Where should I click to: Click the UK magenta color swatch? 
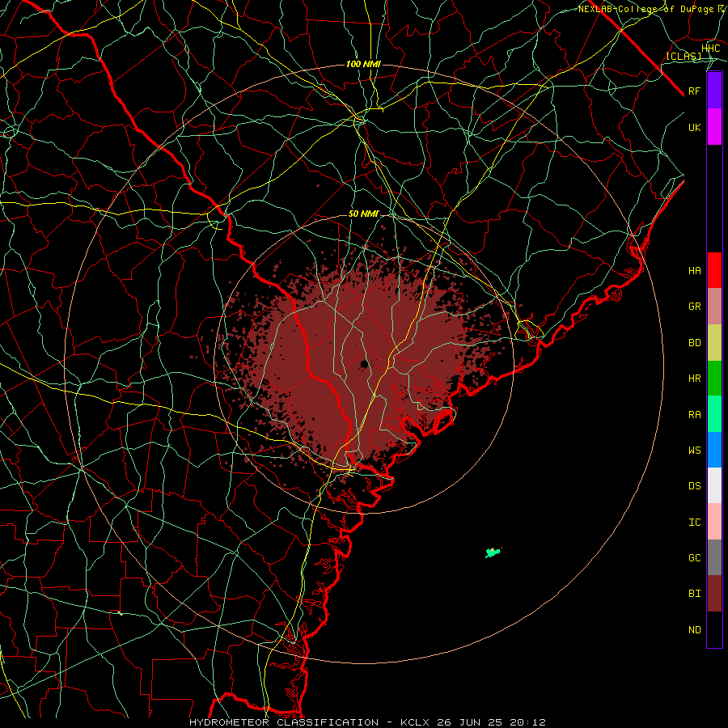coord(714,127)
